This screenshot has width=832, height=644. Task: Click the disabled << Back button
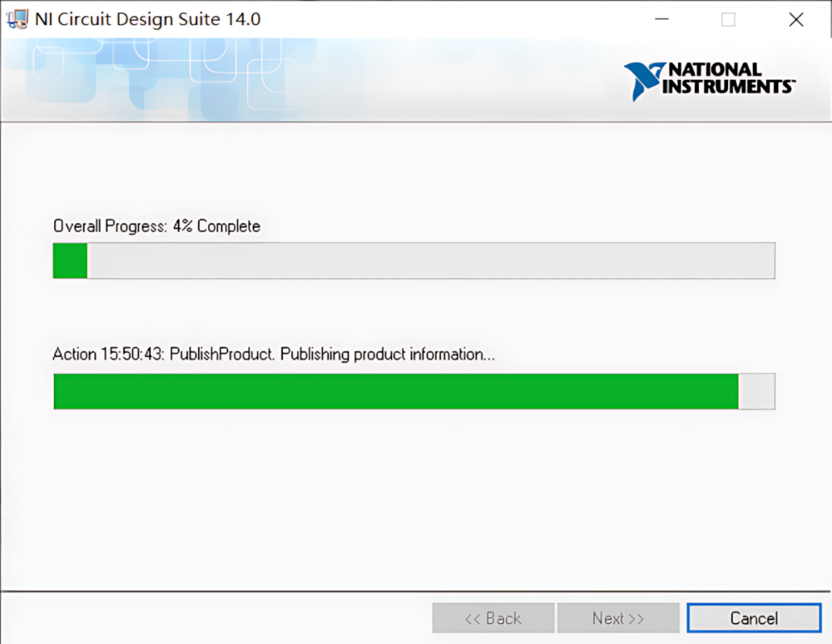493,618
